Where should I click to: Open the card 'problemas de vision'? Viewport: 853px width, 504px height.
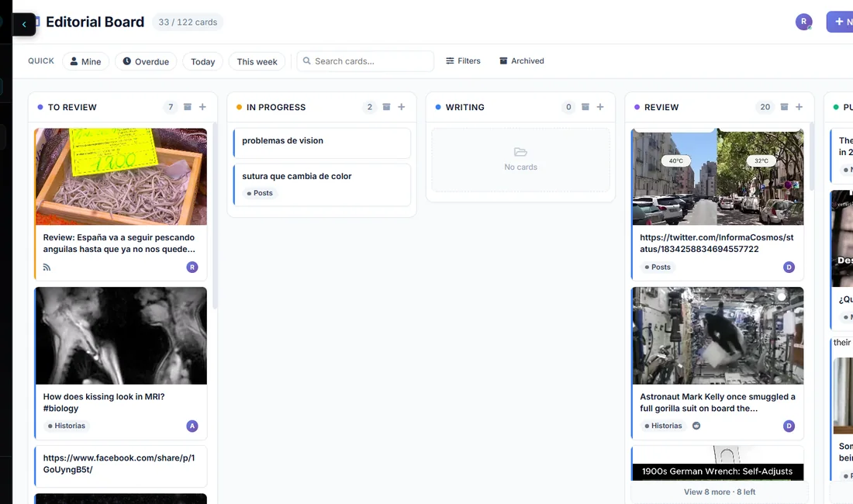322,143
